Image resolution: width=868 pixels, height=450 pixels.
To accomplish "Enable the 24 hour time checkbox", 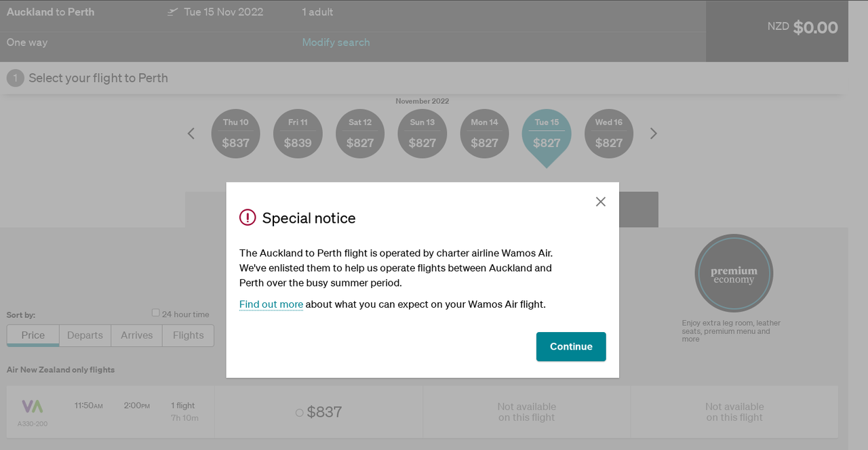I will (156, 313).
